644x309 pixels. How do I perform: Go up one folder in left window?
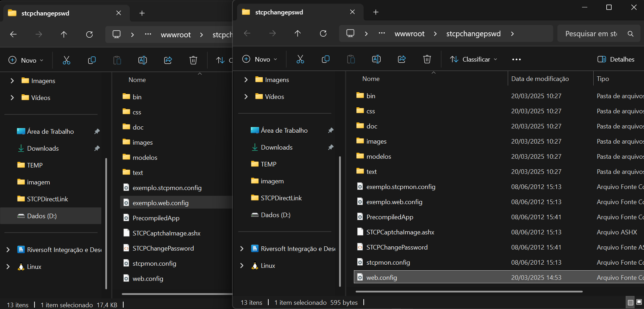pyautogui.click(x=64, y=34)
